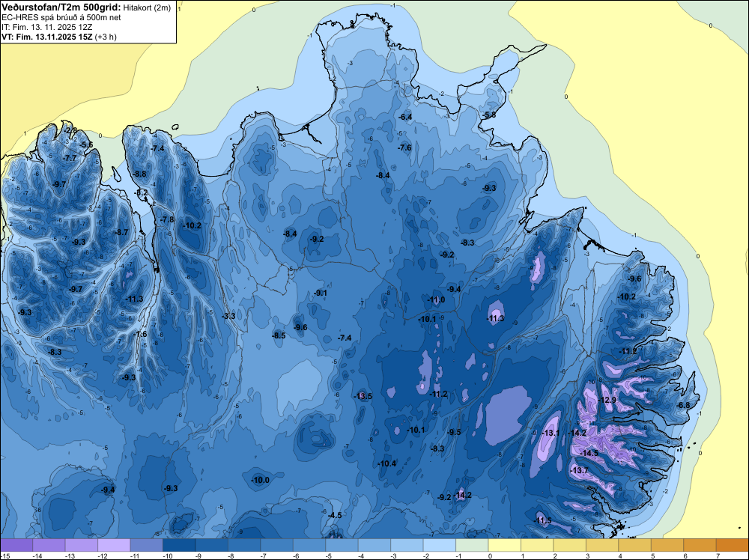Image resolution: width=749 pixels, height=560 pixels.
Task: Click the -6.8 temperature value
Action: tap(684, 405)
